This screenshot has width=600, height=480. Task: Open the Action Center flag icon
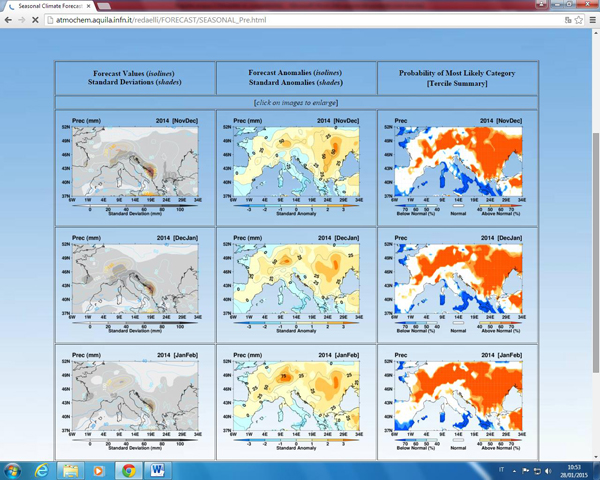pos(526,471)
